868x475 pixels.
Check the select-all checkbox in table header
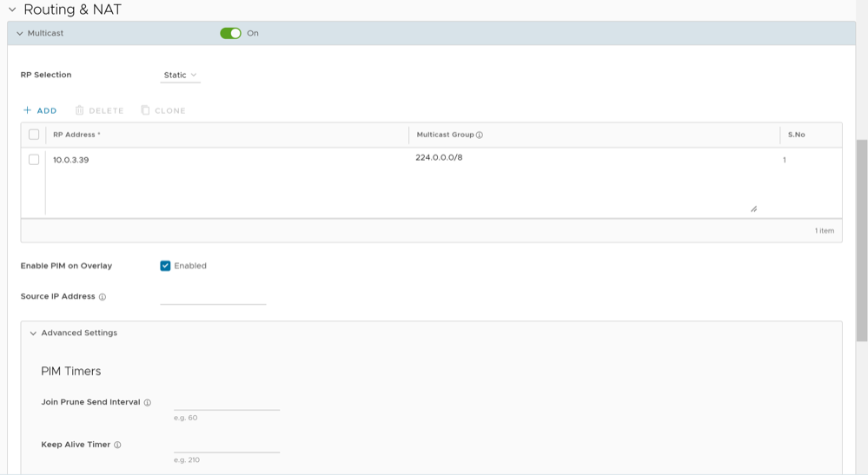coord(34,135)
